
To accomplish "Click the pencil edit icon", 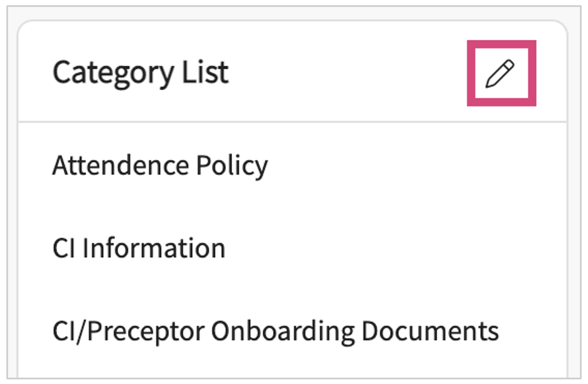I will click(501, 74).
